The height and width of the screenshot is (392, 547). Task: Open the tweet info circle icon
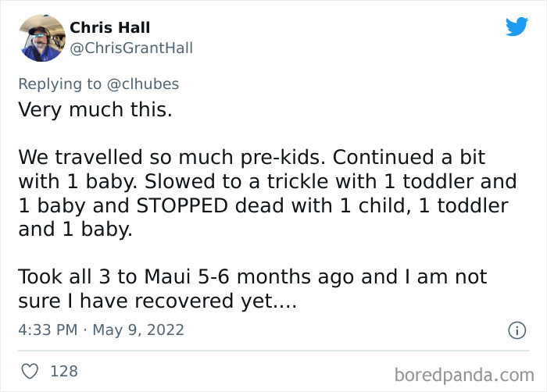pyautogui.click(x=517, y=330)
